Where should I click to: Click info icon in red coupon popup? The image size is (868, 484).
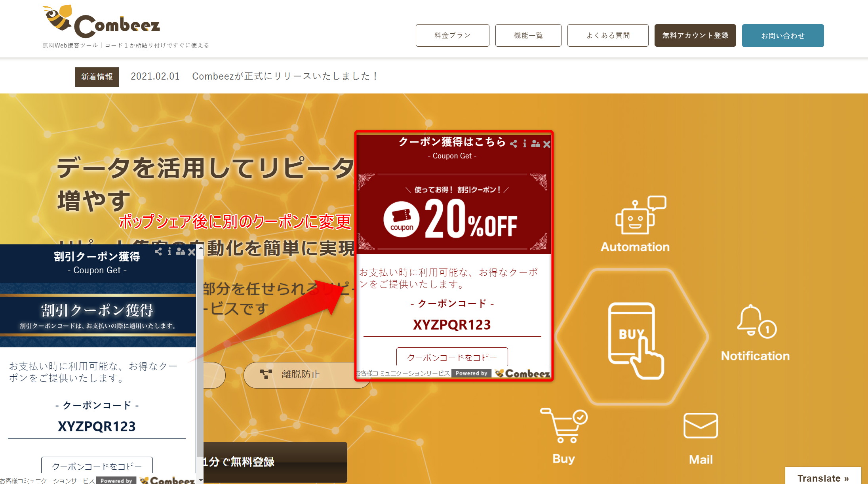click(x=525, y=144)
